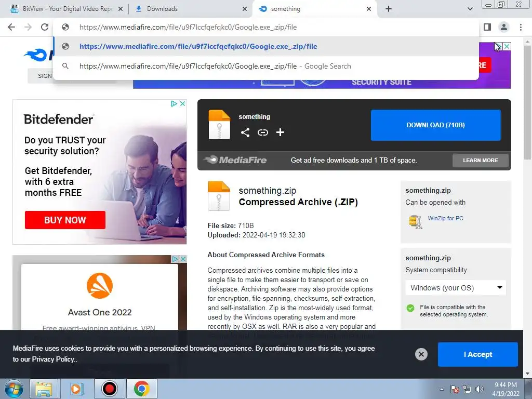Select the 'something' MediaFire tab
The image size is (532, 399).
(x=314, y=9)
